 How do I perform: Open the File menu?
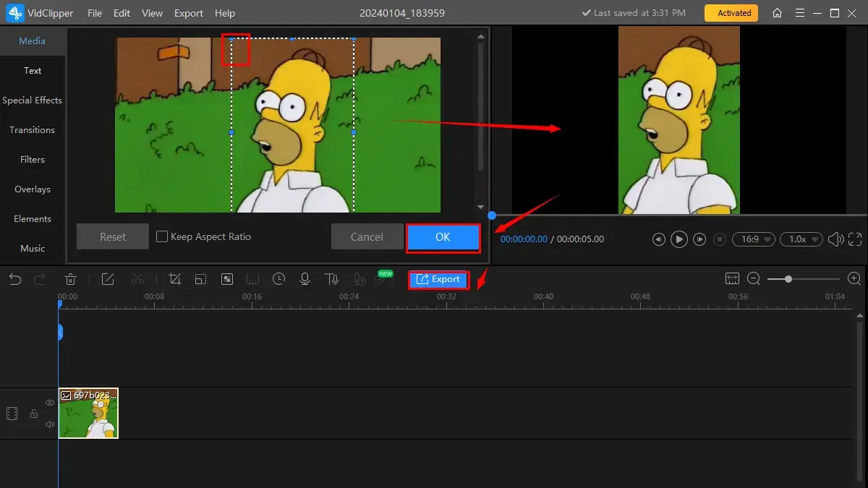click(x=95, y=13)
